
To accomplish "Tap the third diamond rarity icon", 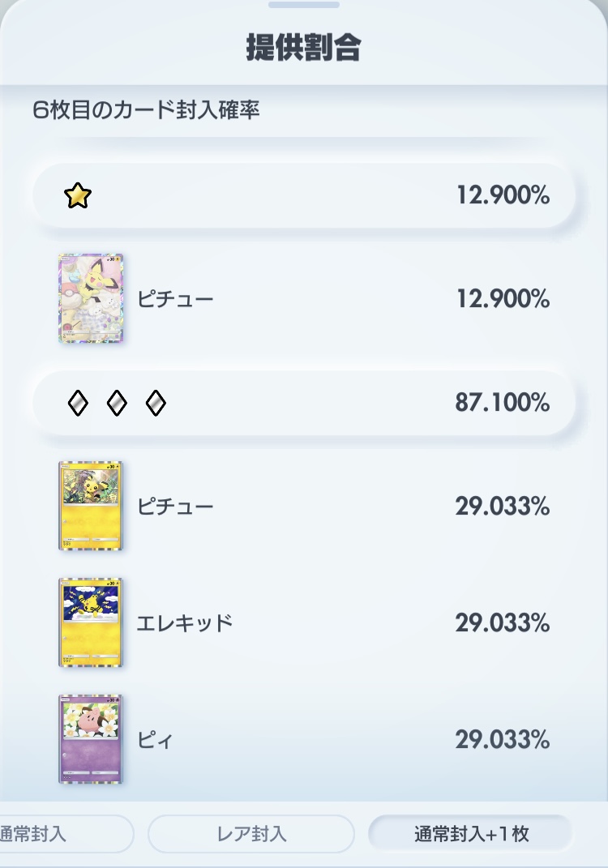I will coord(156,403).
